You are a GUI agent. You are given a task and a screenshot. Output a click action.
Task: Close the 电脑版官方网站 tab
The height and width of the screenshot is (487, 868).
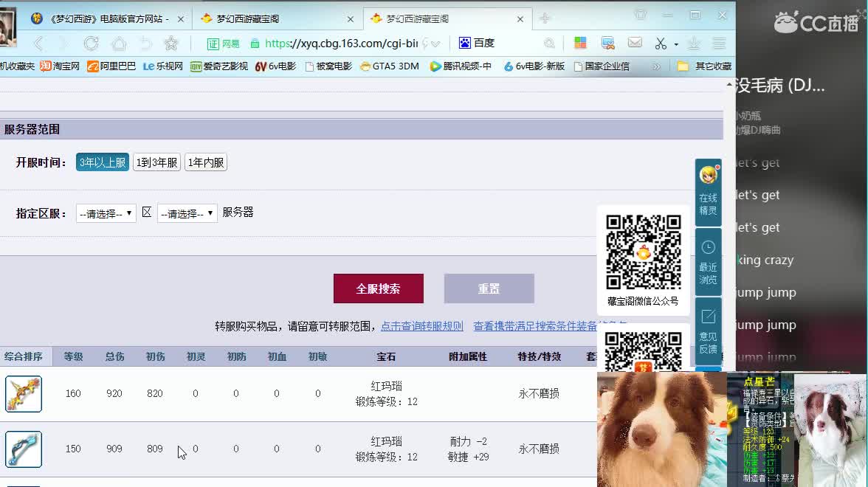pyautogui.click(x=180, y=19)
